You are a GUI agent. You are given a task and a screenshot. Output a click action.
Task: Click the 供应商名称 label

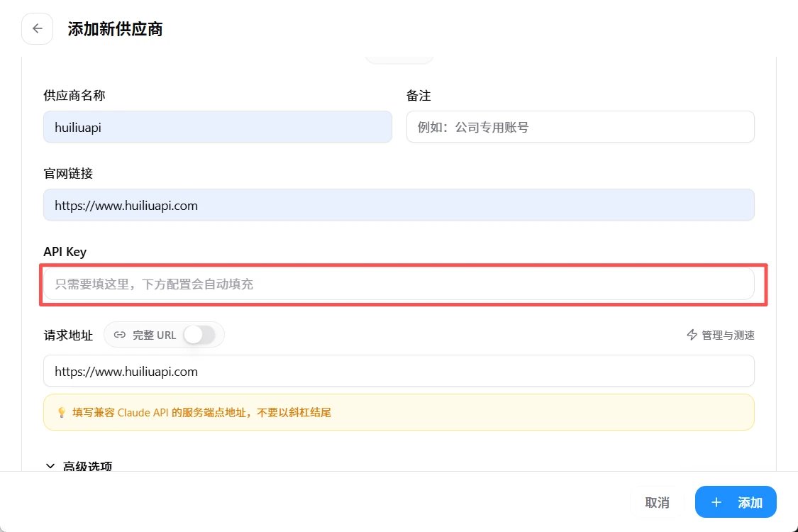74,95
